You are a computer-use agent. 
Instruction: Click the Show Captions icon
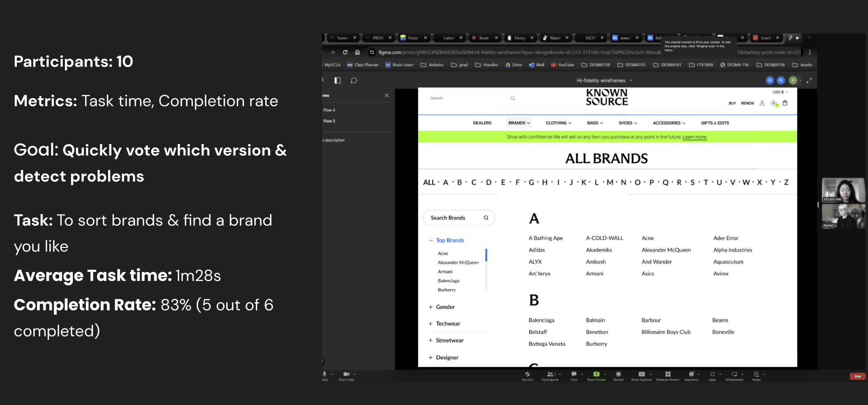[x=641, y=374]
